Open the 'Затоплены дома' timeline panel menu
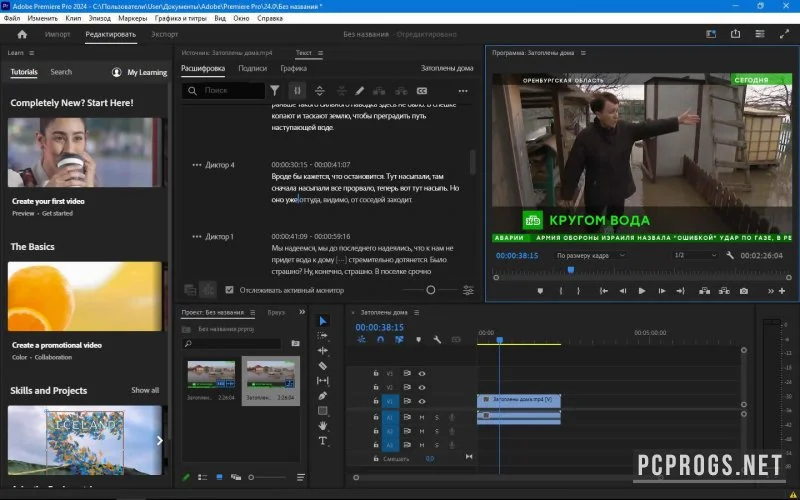The image size is (800, 500). (x=416, y=312)
